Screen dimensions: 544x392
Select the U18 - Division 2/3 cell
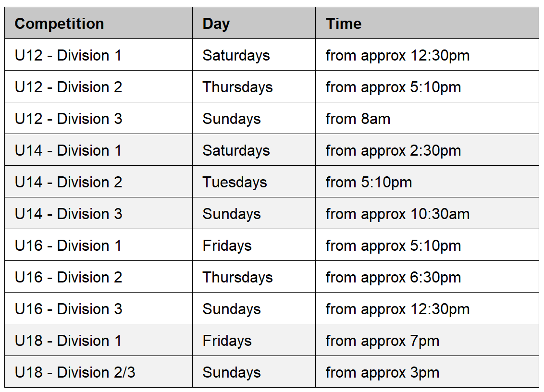pyautogui.click(x=99, y=372)
